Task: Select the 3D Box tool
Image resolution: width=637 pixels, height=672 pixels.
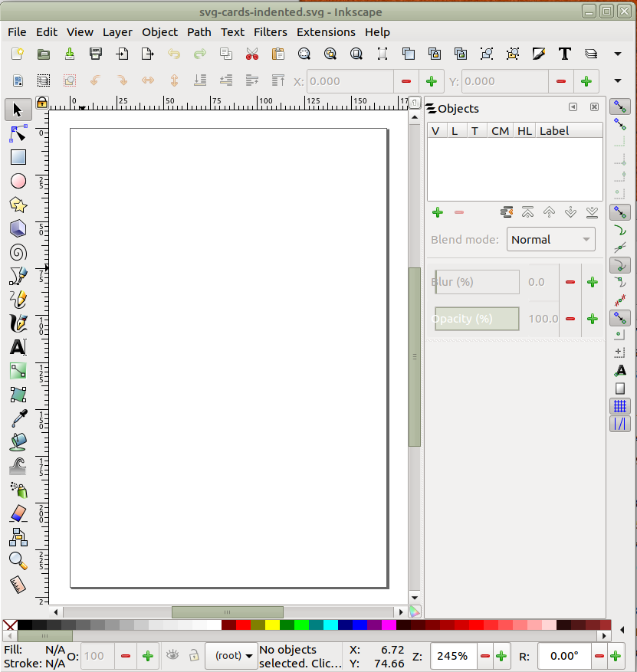Action: [18, 228]
